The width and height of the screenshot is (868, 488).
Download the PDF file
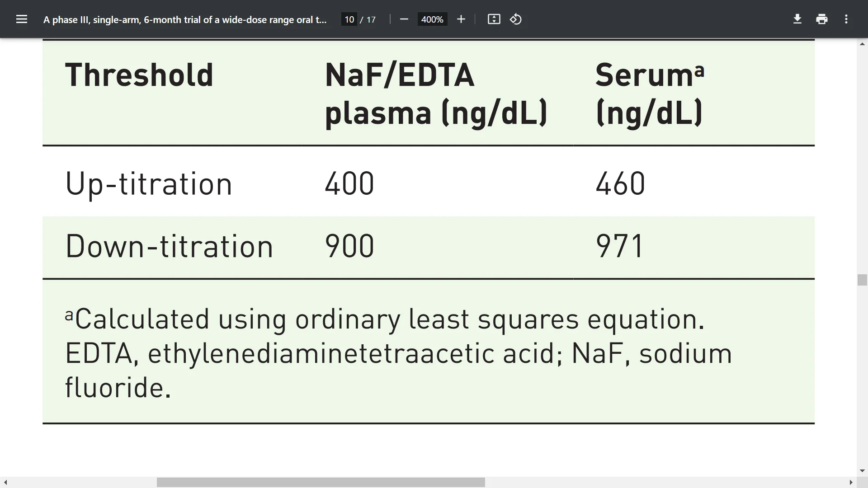797,19
